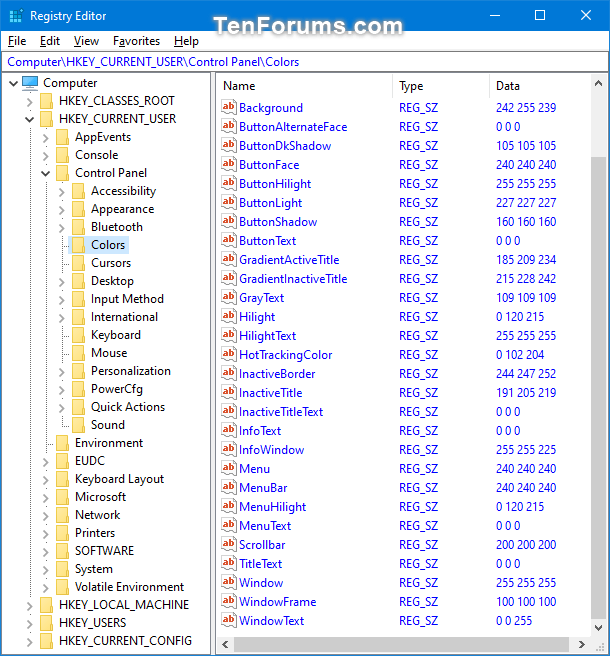The width and height of the screenshot is (610, 656).
Task: Click the vertical scrollbar up arrow
Action: click(598, 84)
